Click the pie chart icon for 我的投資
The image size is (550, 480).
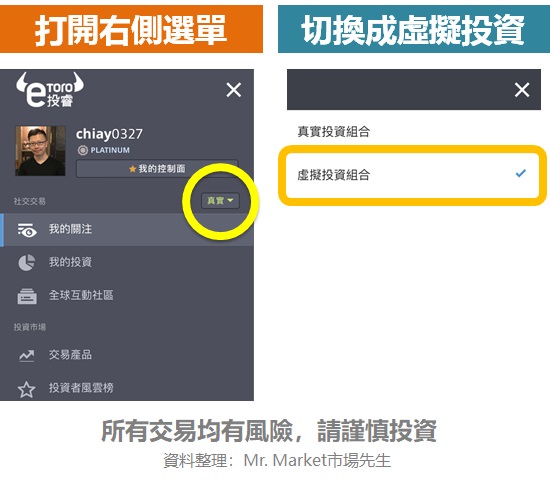coord(27,263)
